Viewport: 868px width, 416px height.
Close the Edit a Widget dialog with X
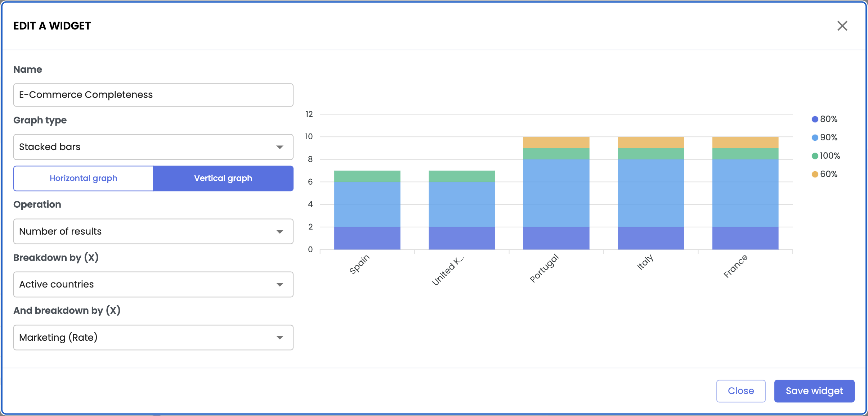pos(842,26)
